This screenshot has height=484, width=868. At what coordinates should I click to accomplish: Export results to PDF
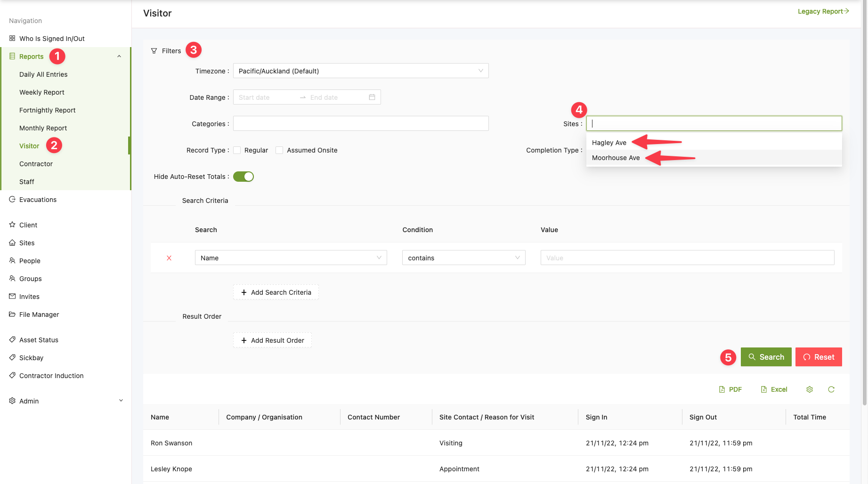pos(730,389)
